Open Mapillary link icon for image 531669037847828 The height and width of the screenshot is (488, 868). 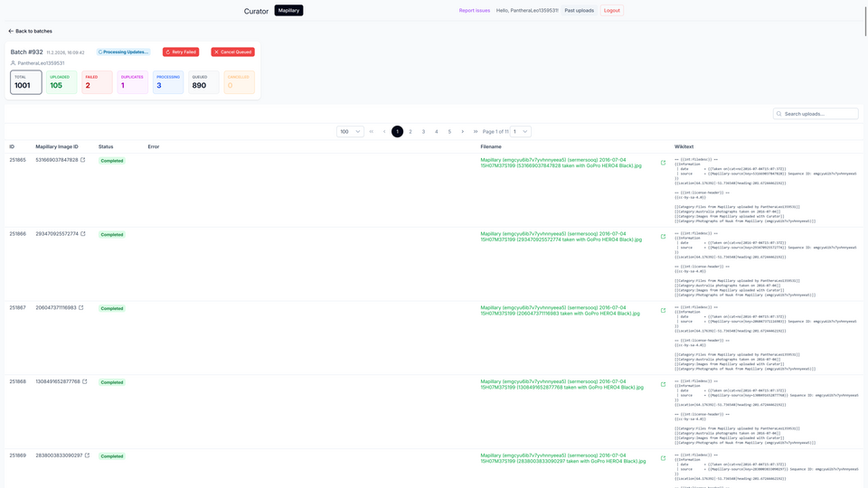(x=83, y=160)
